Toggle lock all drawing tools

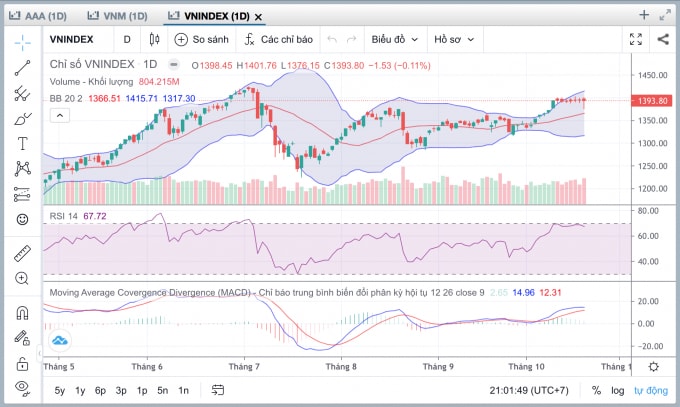pyautogui.click(x=23, y=364)
